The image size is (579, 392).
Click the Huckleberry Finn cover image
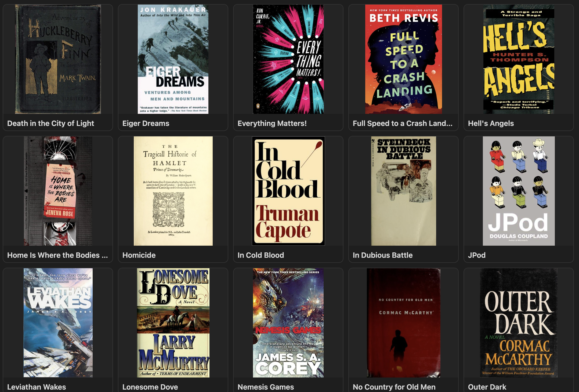coord(58,59)
